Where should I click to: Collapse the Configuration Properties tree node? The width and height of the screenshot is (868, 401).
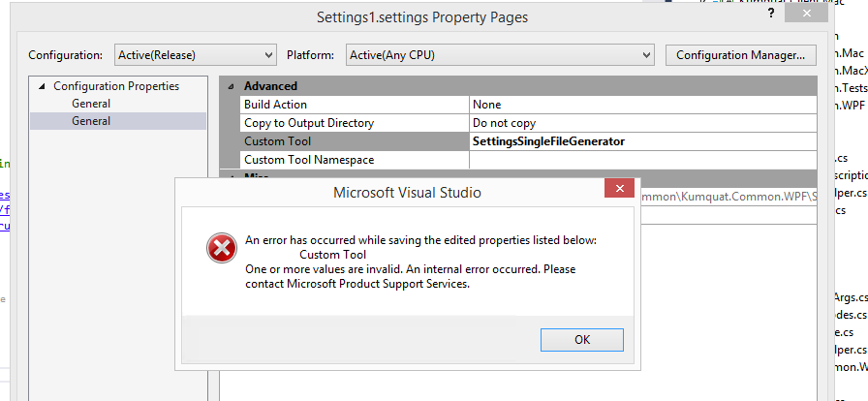(x=42, y=86)
